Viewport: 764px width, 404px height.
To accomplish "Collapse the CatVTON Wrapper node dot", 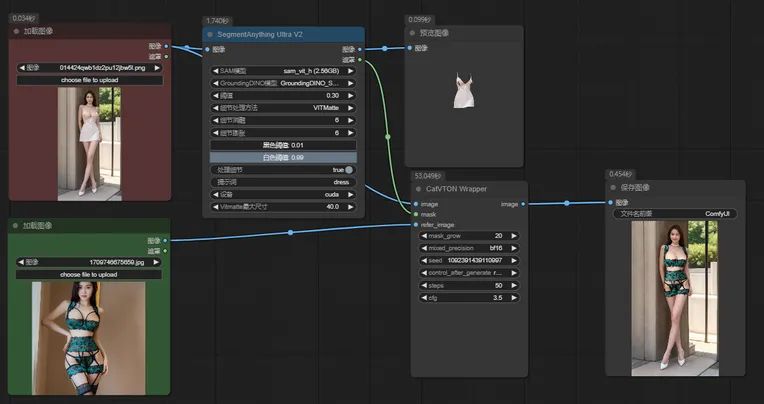I will [416, 189].
